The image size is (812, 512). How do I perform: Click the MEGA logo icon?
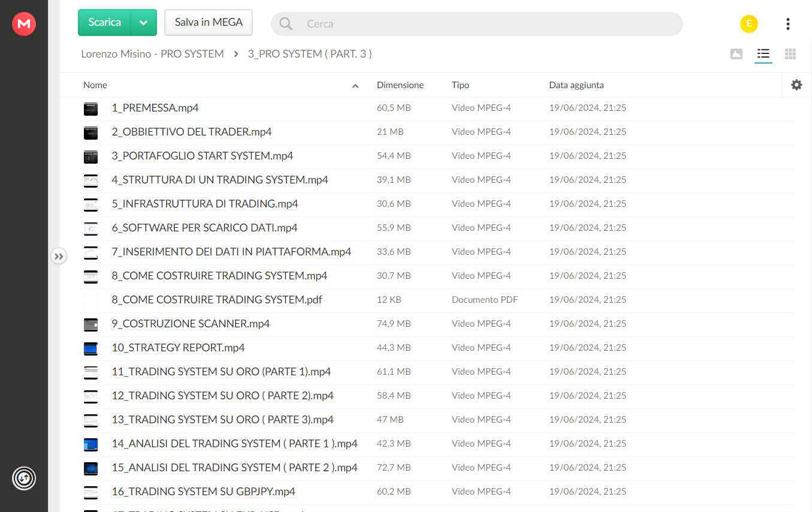tap(24, 24)
